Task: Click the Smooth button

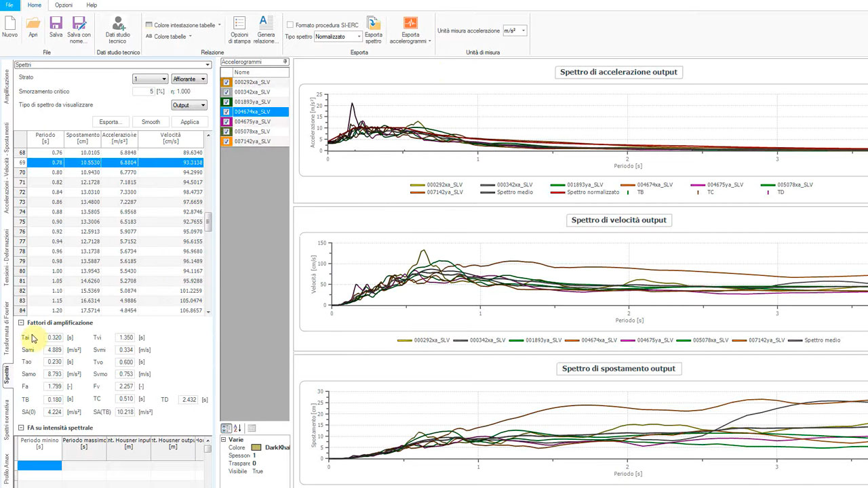Action: click(151, 122)
